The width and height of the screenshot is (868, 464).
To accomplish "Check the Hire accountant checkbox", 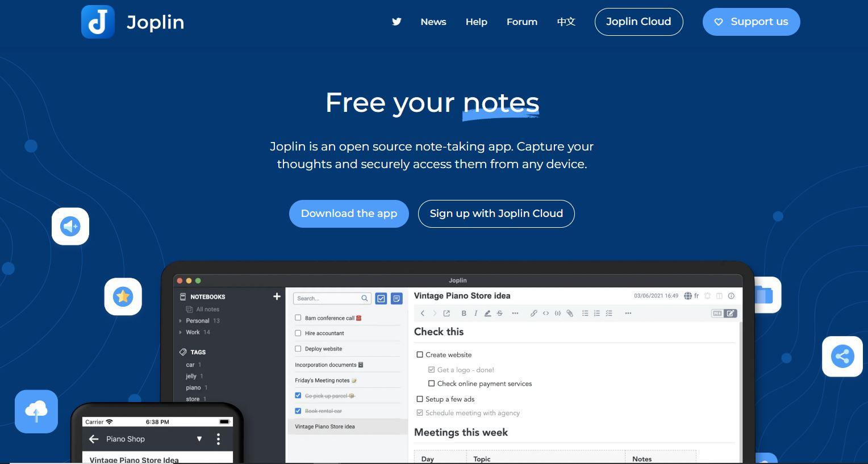I will 298,333.
